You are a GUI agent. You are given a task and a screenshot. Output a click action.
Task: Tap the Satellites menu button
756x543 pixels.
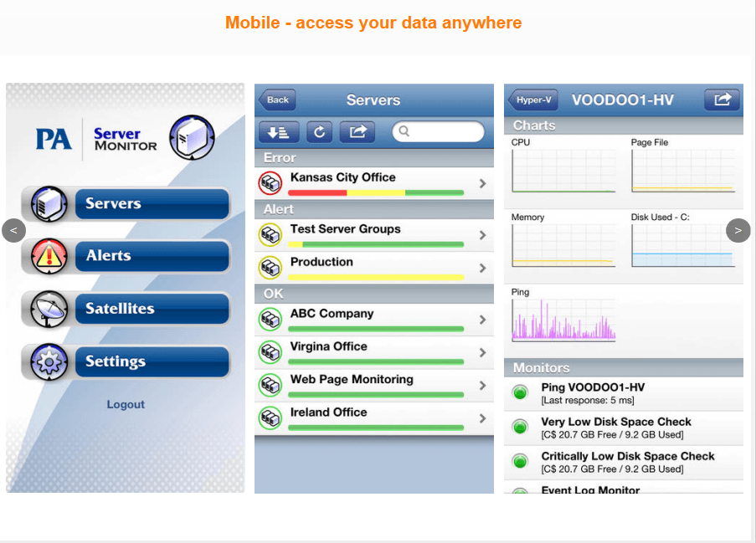[152, 309]
